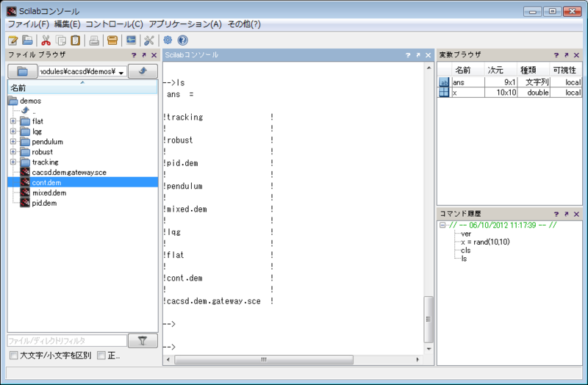Click the console scroll-up arrow

coord(429,68)
